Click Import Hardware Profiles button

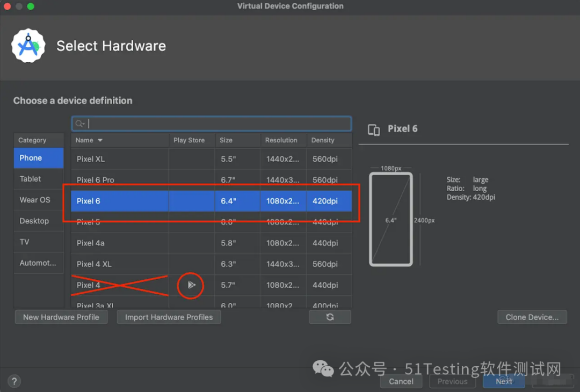169,317
